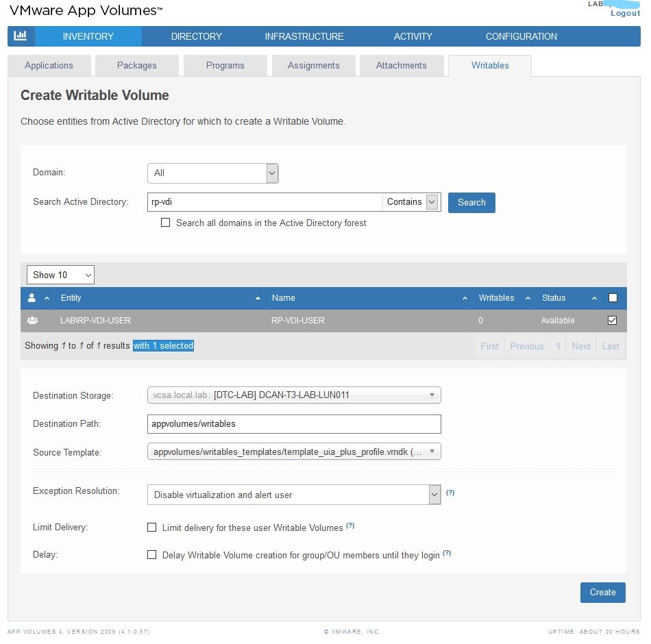Click the Entity column header
Viewport: 651px width, 644px height.
coord(71,298)
